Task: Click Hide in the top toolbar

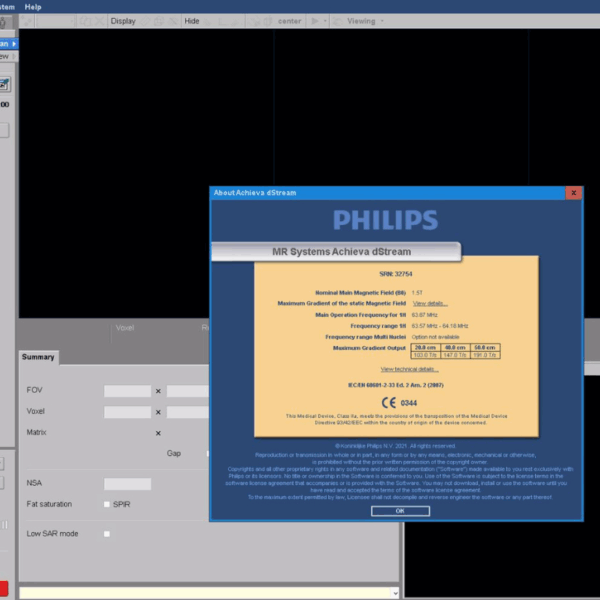Action: tap(192, 21)
